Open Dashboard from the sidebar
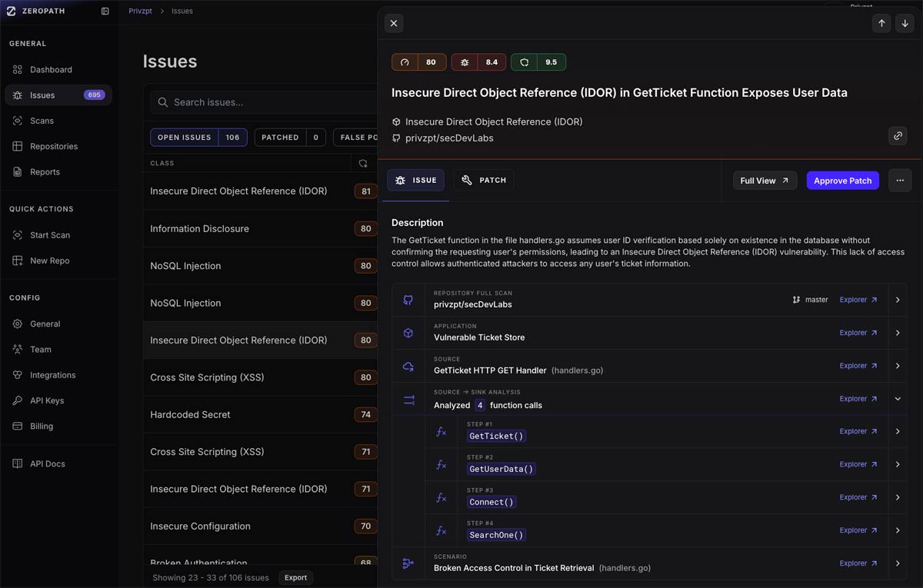Screen dimensions: 923x588 [x=51, y=70]
